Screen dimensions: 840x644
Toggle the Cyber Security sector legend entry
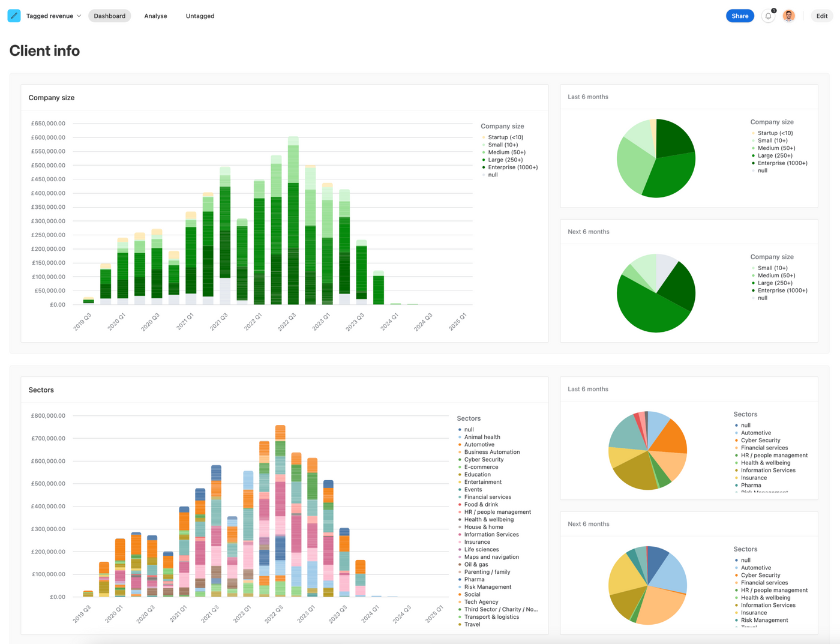[484, 459]
